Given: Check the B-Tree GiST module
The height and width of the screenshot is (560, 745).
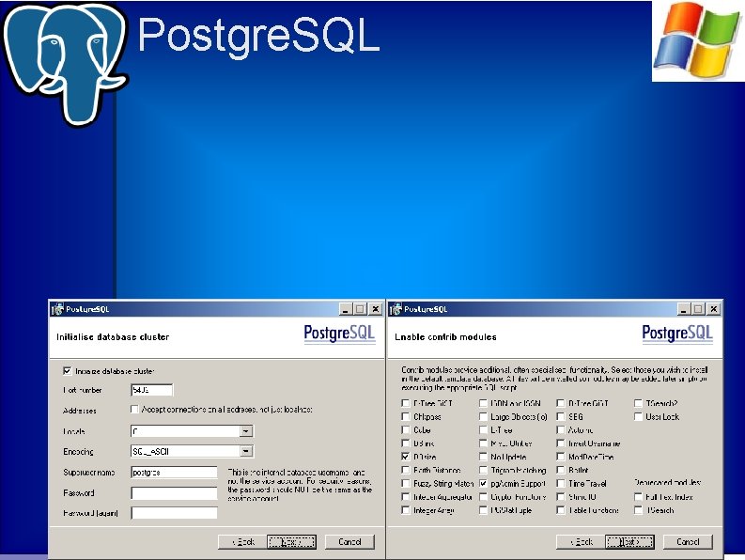Looking at the screenshot, I should tap(405, 403).
